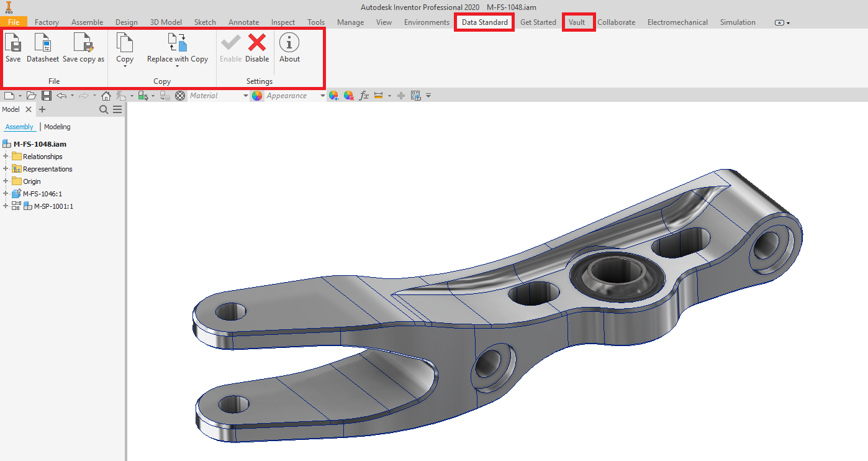Open the Replace with Copy dropdown arrow
The image size is (868, 461).
[178, 66]
